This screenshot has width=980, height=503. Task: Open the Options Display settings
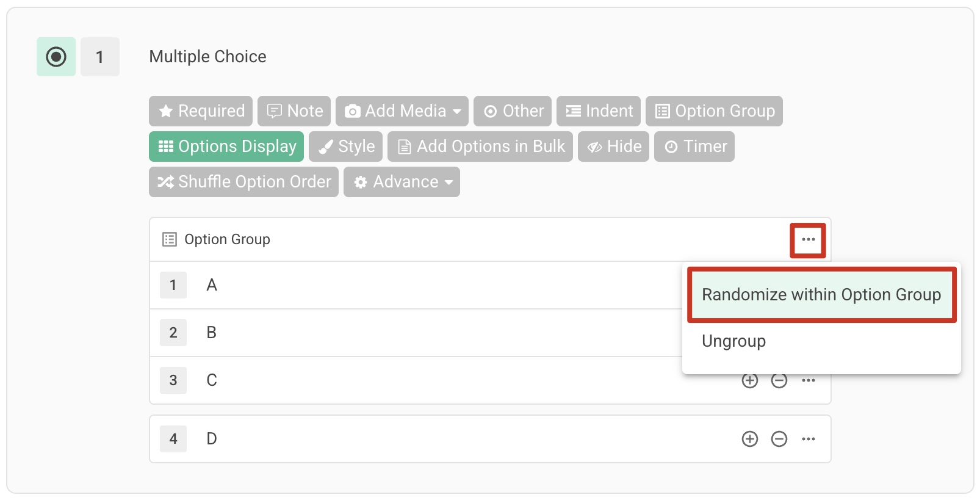pos(226,147)
